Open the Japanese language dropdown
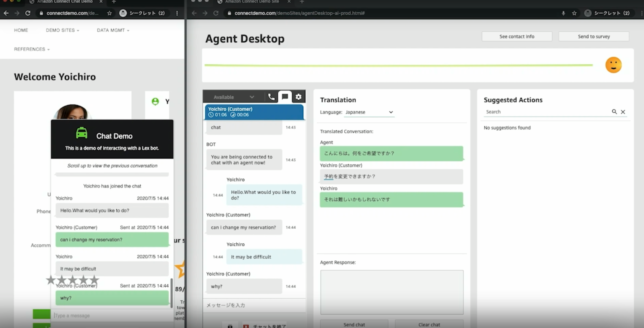644x328 pixels. [369, 112]
